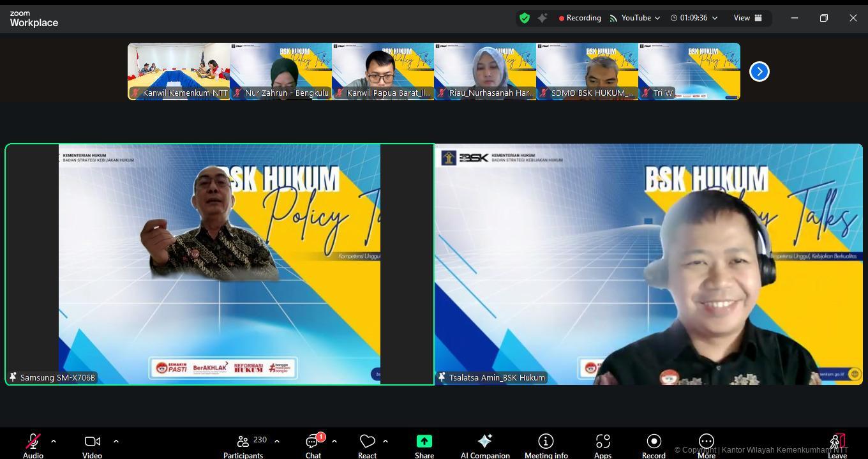Open the Participants panel
The height and width of the screenshot is (459, 868).
[x=243, y=445]
